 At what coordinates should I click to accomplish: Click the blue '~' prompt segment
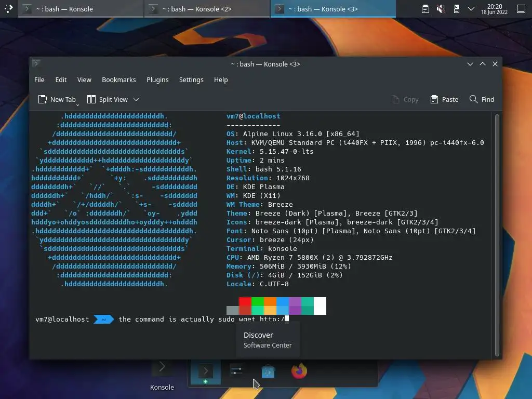pyautogui.click(x=103, y=320)
